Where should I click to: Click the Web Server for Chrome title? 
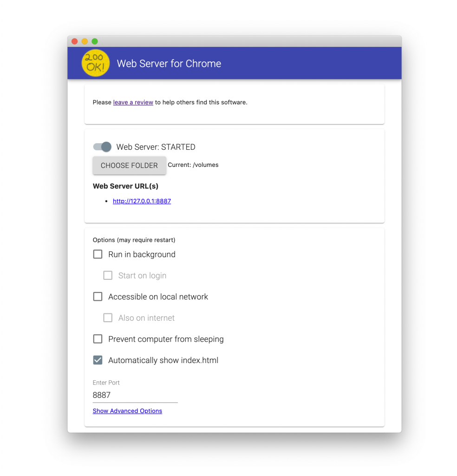point(169,63)
